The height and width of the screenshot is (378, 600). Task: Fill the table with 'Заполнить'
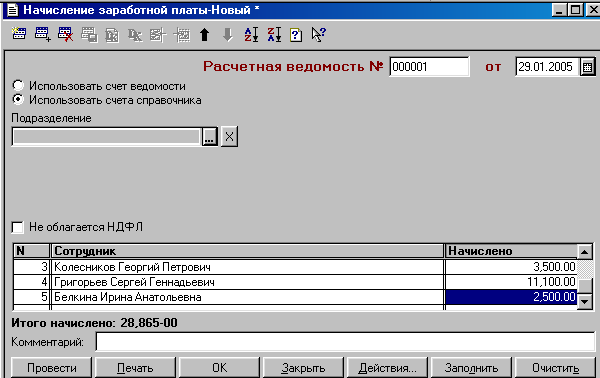[x=471, y=368]
